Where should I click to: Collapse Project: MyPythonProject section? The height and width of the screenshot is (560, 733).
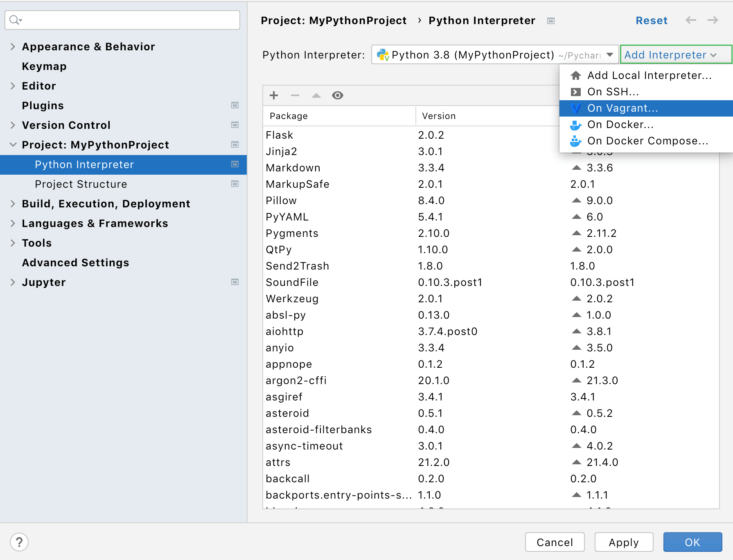[x=13, y=145]
